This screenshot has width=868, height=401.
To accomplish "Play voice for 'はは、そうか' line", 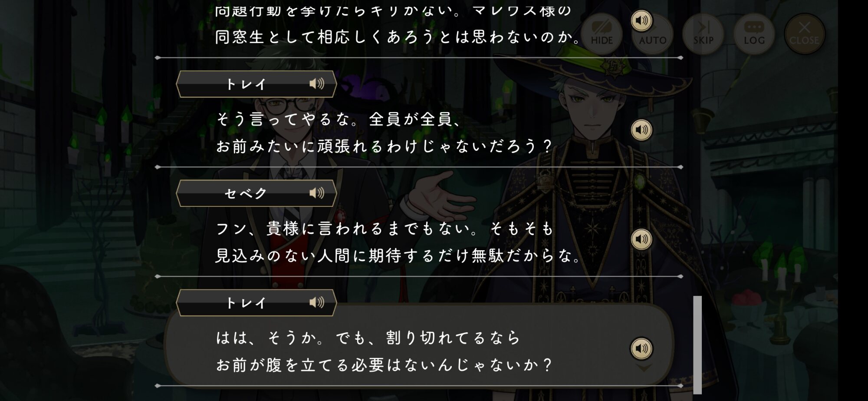I will point(641,348).
